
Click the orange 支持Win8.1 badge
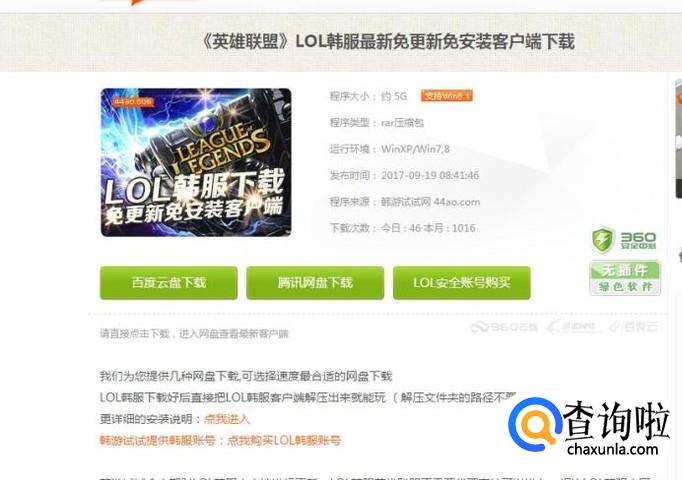446,96
